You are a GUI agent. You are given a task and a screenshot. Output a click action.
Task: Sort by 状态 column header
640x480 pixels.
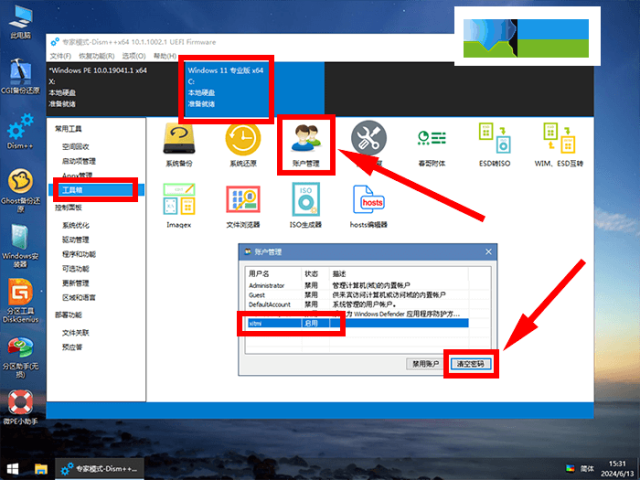coord(315,273)
